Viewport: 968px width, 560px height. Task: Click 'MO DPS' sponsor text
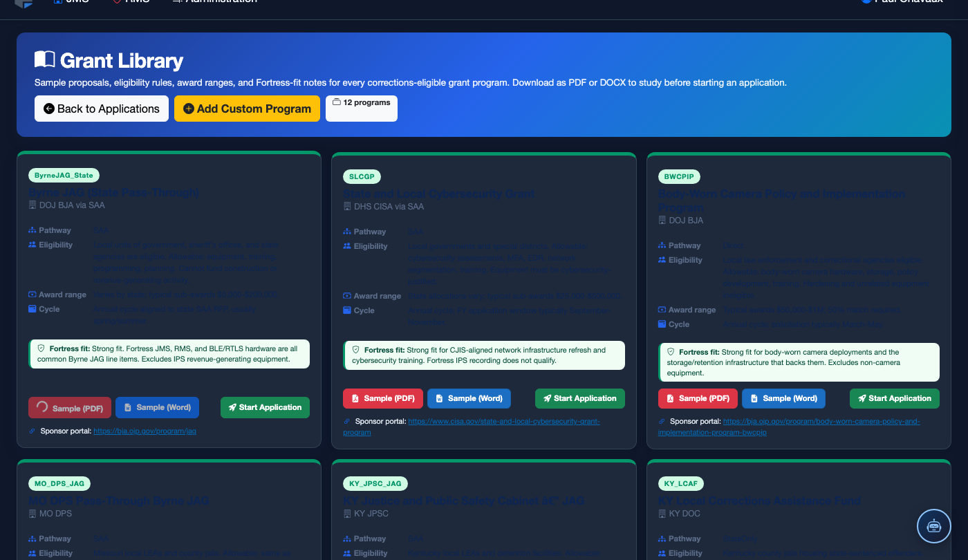55,514
